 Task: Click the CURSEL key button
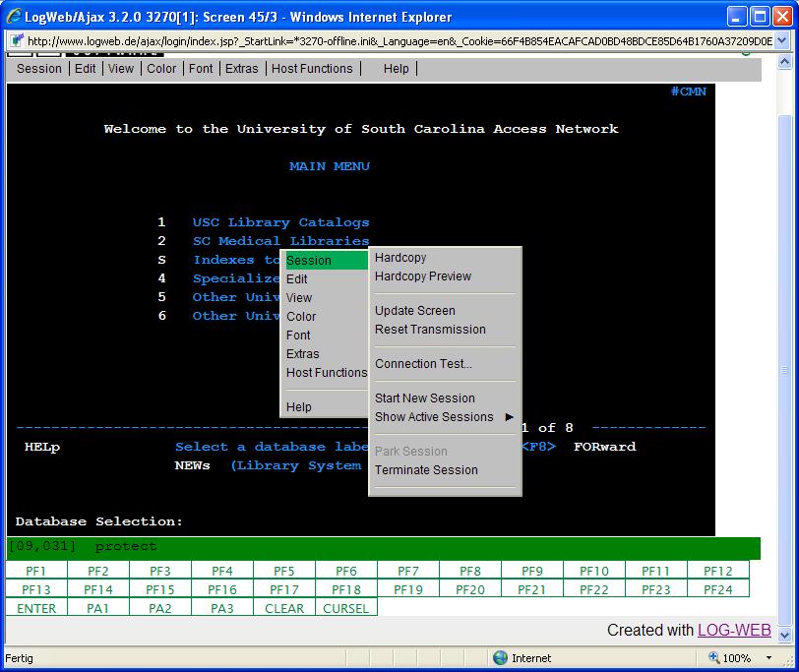pyautogui.click(x=346, y=608)
